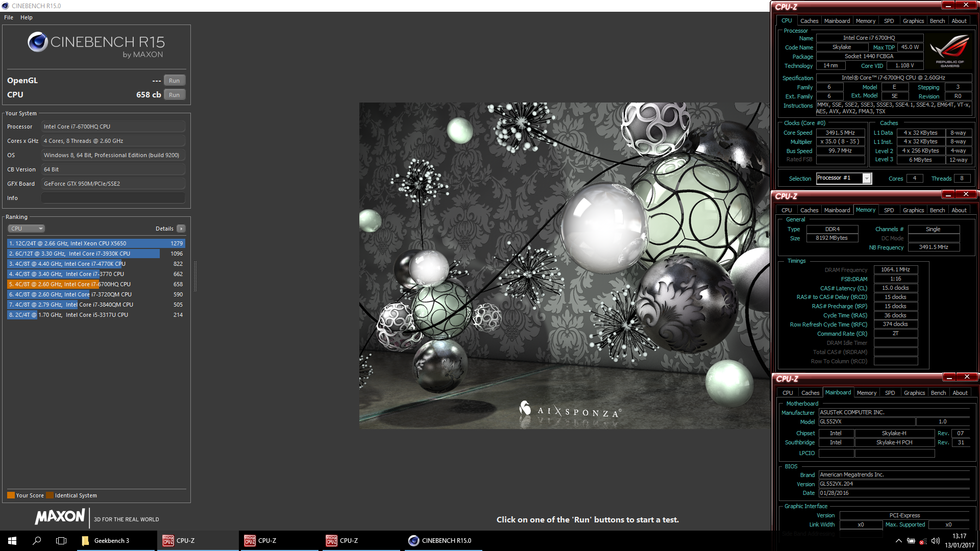Open SPD tab in the Timings CPU-Z window
This screenshot has height=551, width=980.
pos(889,210)
